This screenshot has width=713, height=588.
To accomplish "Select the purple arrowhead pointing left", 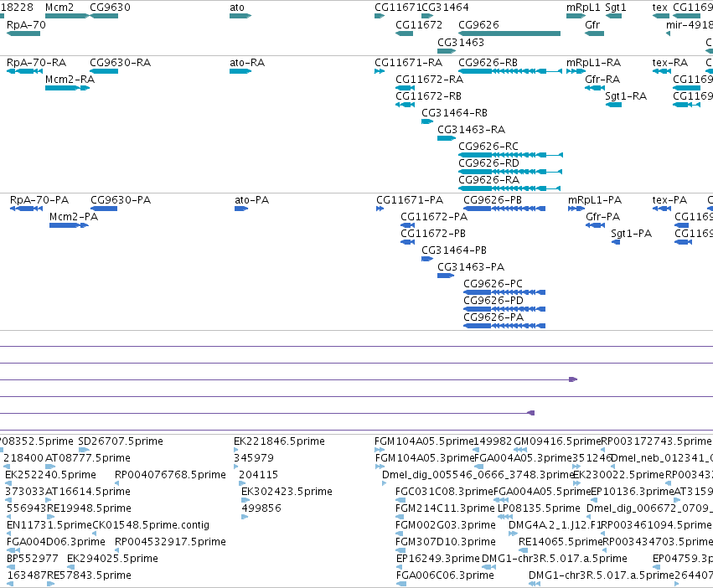I will click(x=530, y=413).
